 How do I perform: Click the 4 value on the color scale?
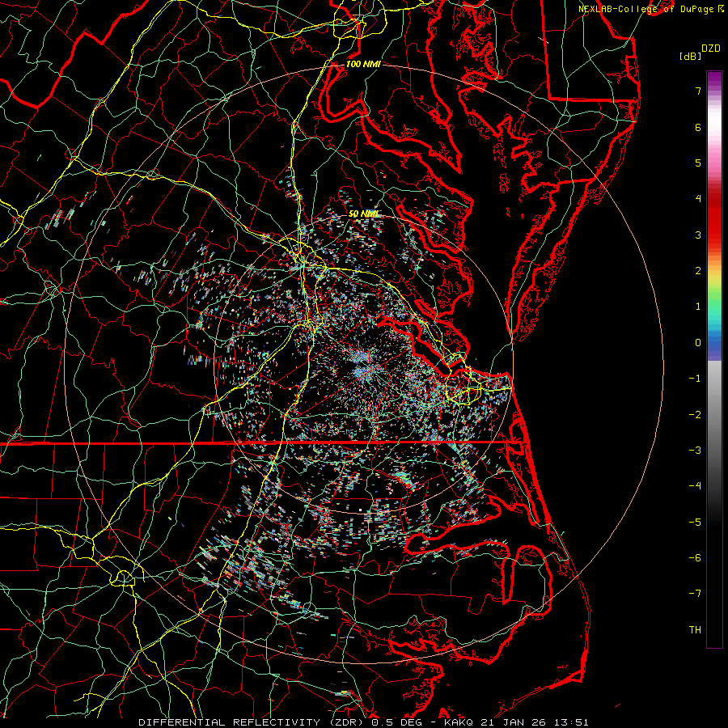[698, 199]
